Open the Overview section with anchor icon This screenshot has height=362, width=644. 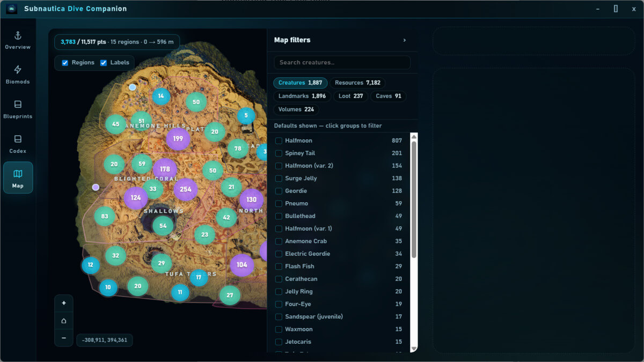click(18, 41)
